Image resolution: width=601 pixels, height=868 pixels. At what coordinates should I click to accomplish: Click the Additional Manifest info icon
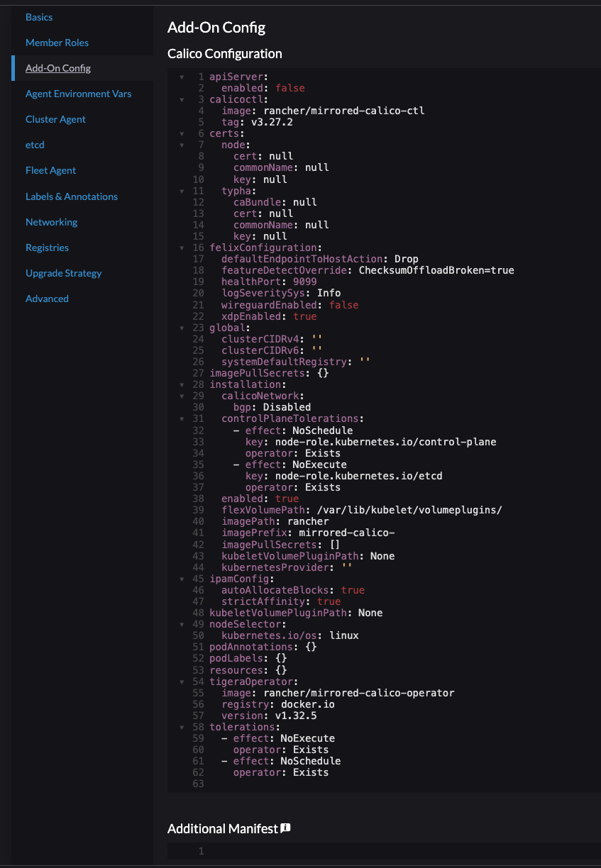point(286,828)
